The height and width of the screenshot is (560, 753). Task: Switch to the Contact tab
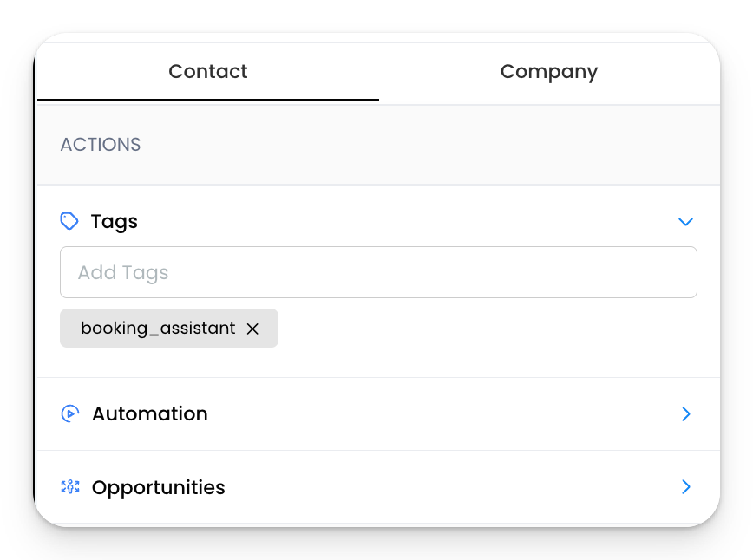[207, 71]
